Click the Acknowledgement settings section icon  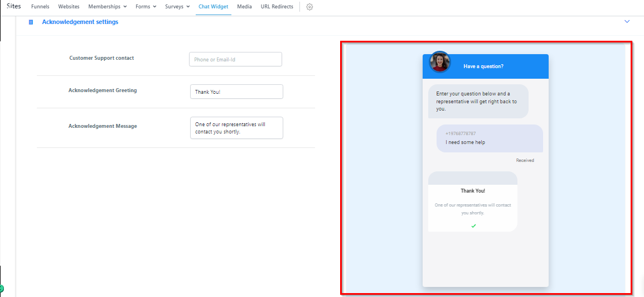pos(31,22)
